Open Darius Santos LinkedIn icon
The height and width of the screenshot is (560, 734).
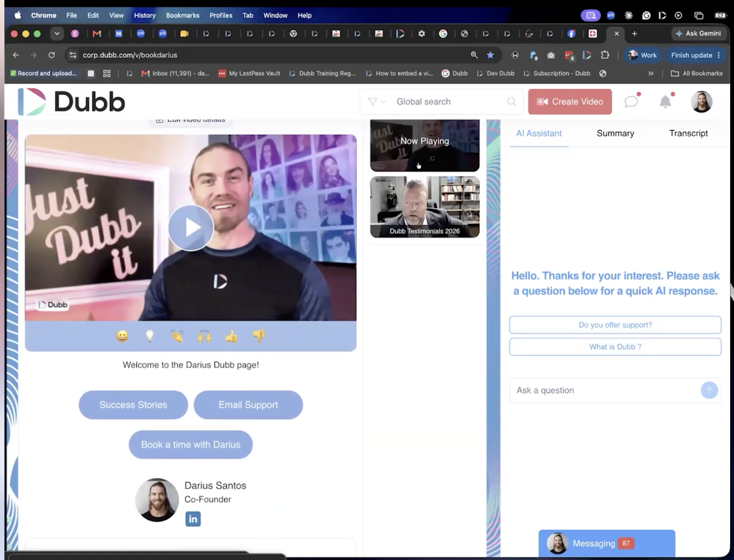193,519
